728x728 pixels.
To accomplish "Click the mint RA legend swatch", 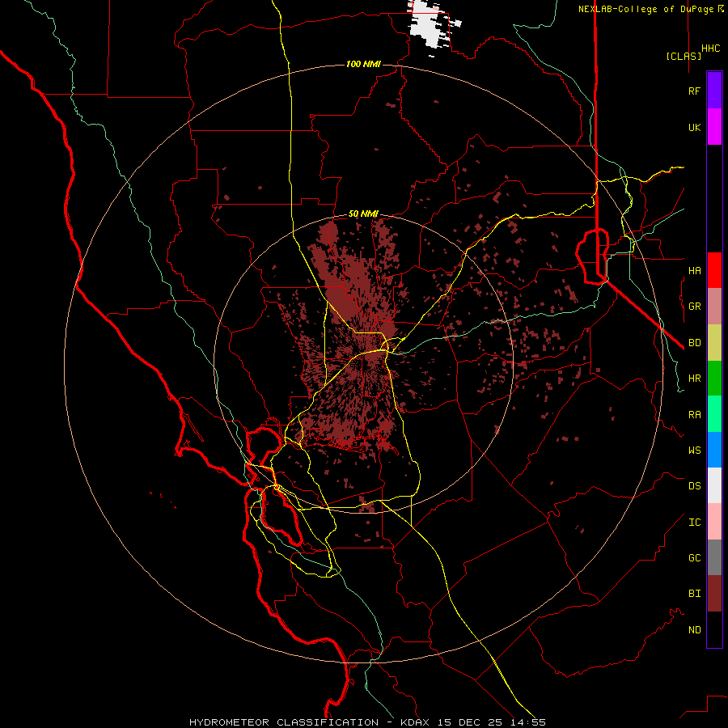I will [714, 414].
